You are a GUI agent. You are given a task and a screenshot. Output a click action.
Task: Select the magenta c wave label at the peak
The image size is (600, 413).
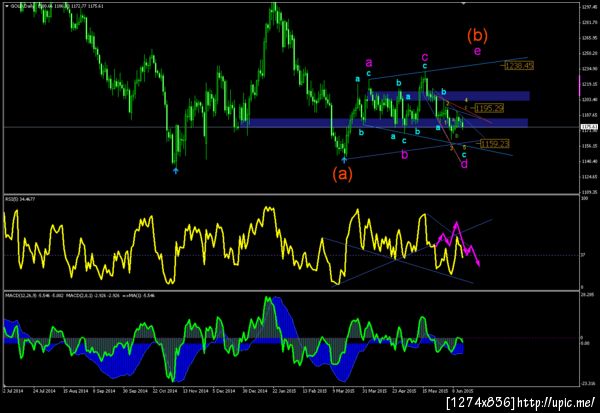[425, 57]
